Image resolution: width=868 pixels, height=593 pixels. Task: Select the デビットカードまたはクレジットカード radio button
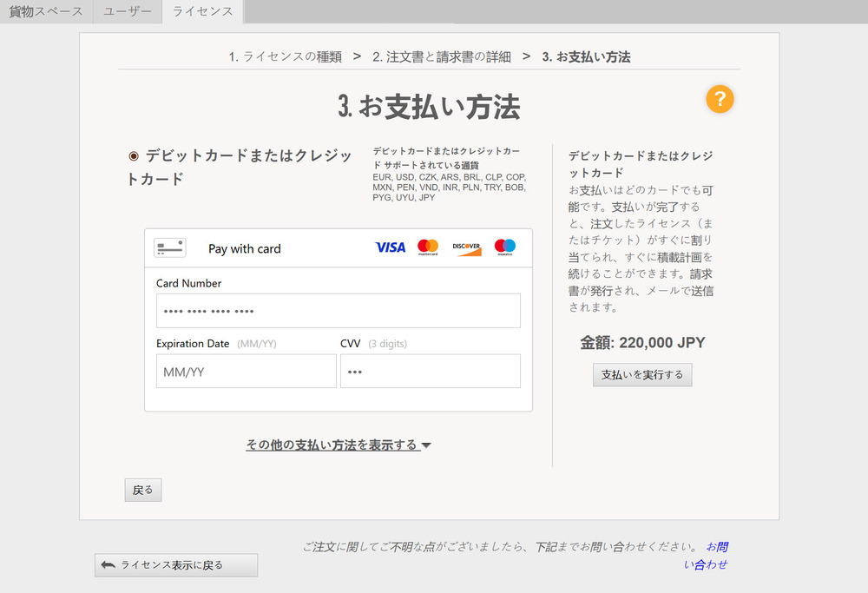click(x=134, y=156)
